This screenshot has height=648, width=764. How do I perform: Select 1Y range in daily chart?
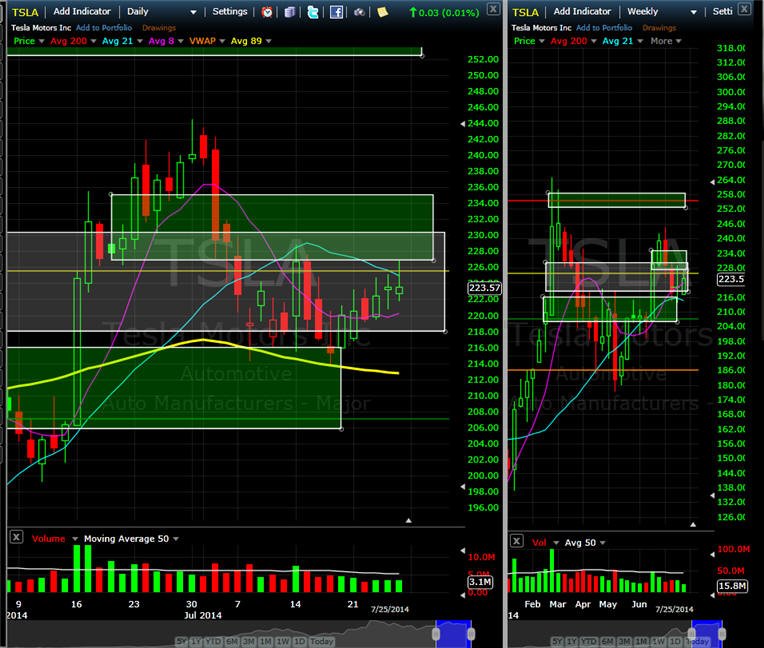pos(196,641)
